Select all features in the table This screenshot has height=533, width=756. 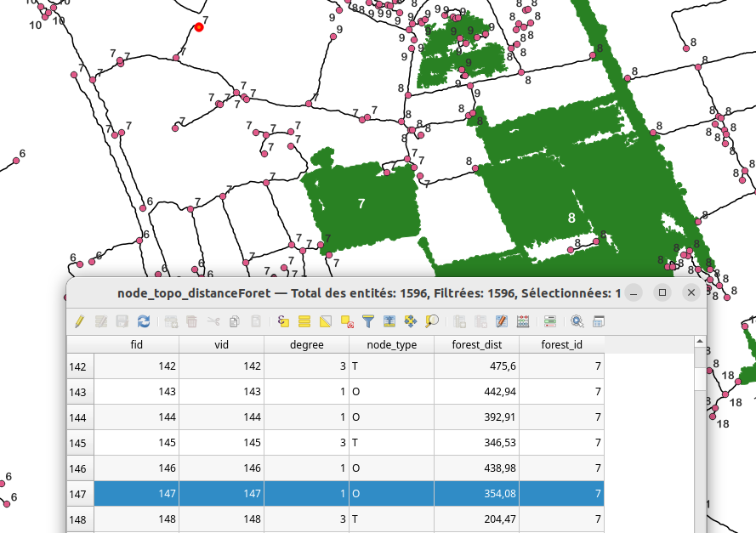(x=304, y=321)
